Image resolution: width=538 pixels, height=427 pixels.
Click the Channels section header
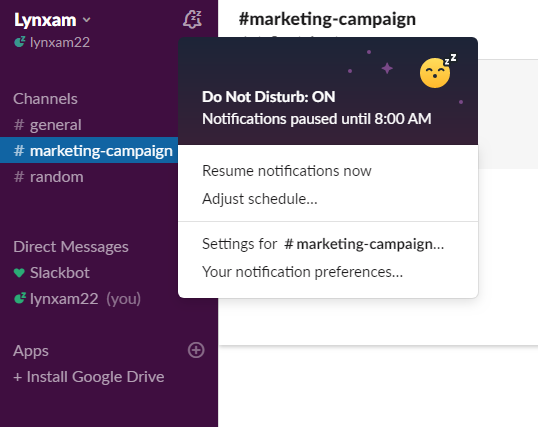coord(45,99)
